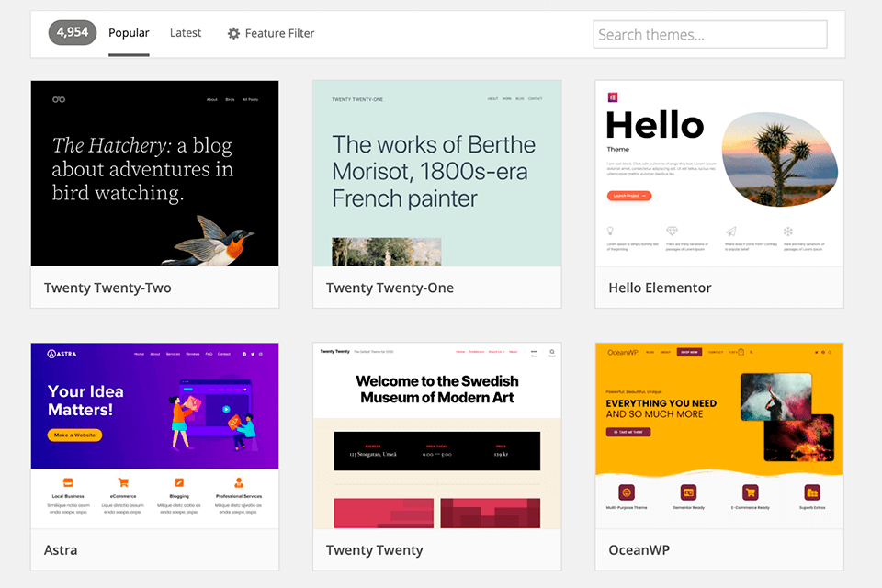Viewport: 882px width, 588px height.
Task: Click the diamond icon in Hello preview
Action: (x=673, y=231)
